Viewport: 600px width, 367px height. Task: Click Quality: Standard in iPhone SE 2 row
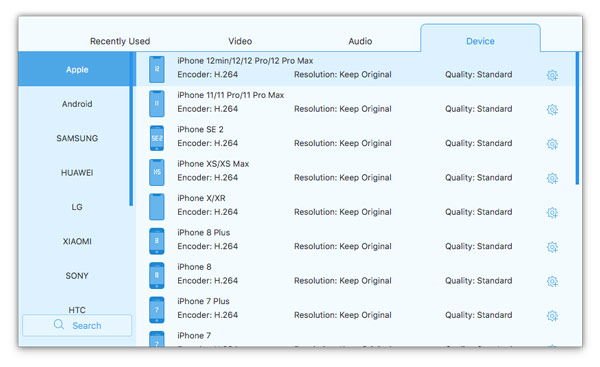click(478, 143)
